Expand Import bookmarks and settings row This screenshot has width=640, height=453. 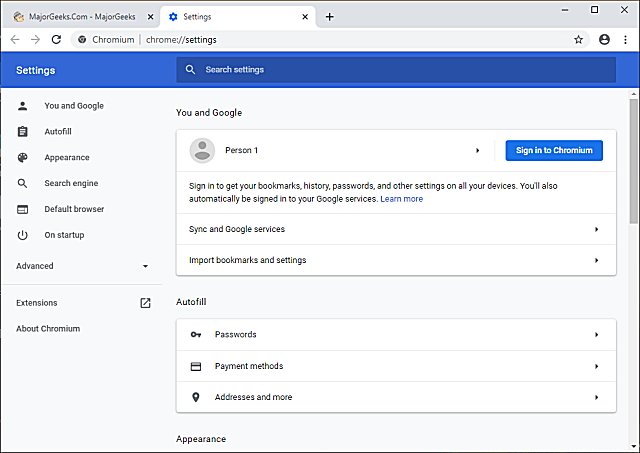click(596, 260)
